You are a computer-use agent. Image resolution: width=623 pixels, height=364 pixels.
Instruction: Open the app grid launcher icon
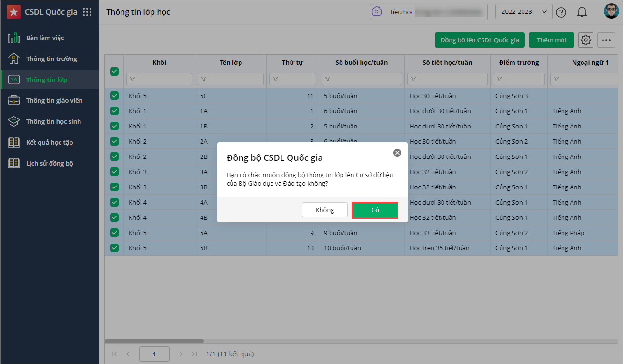coord(87,12)
